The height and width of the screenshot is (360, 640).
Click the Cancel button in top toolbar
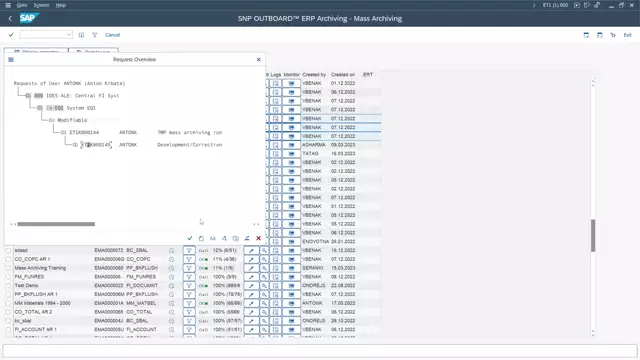pos(113,35)
